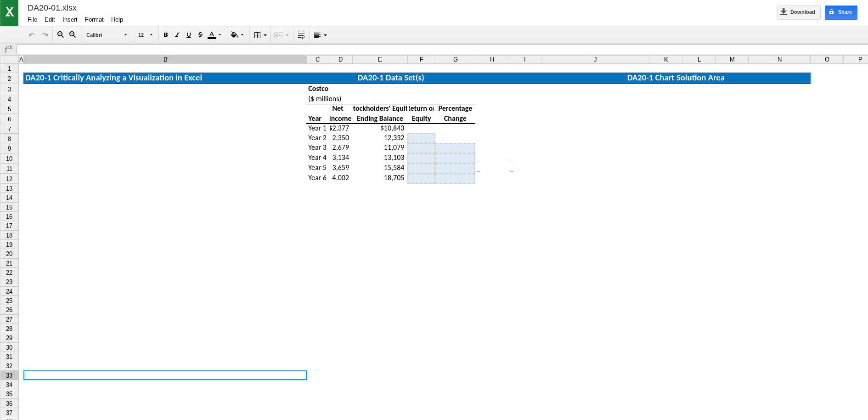Apply strikethrough formatting
This screenshot has width=868, height=420.
click(200, 34)
